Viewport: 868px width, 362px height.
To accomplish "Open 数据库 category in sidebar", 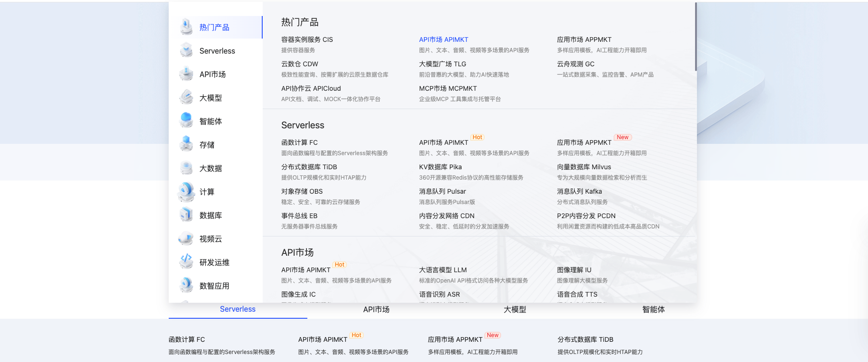I will point(216,215).
